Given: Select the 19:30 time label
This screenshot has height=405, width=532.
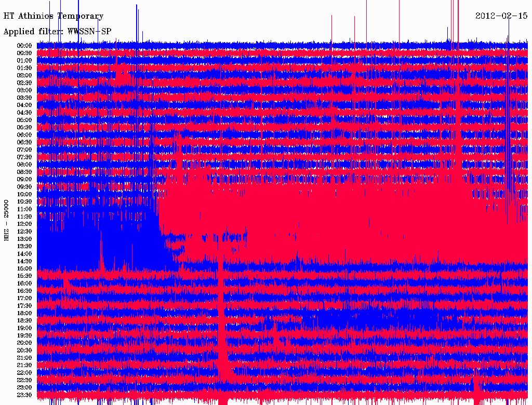Looking at the screenshot, I should click(x=24, y=336).
